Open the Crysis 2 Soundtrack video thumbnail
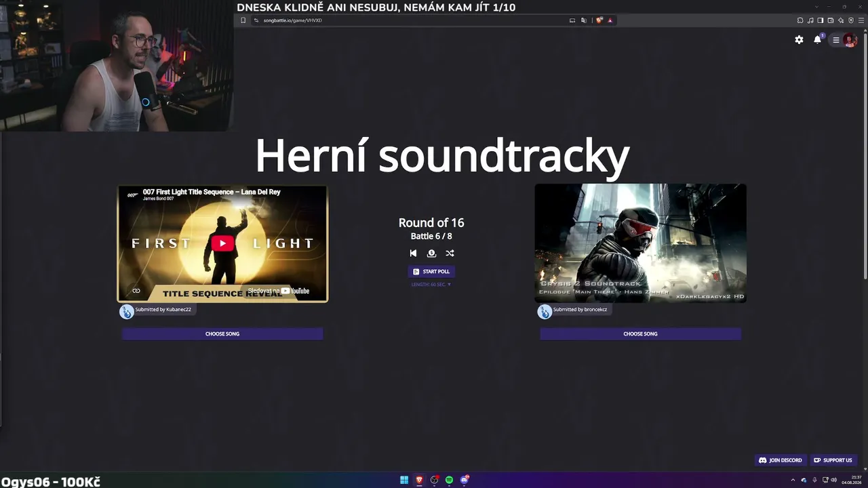 click(x=640, y=243)
